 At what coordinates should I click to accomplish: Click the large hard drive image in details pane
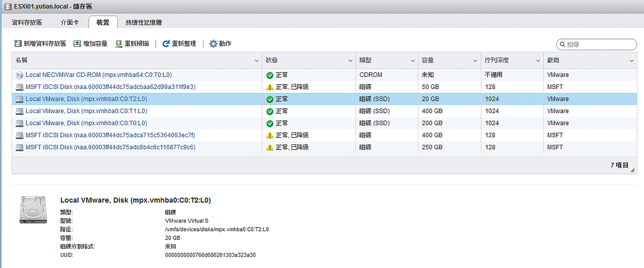pos(33,210)
